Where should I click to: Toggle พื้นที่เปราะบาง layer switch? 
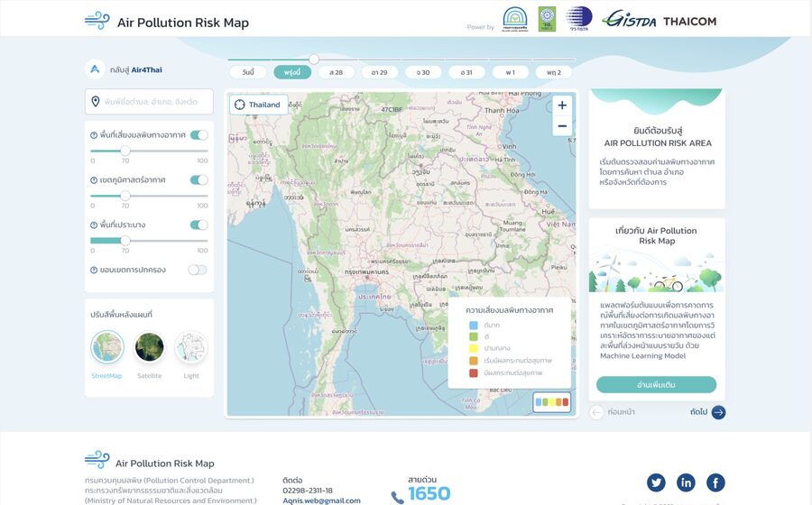click(198, 225)
